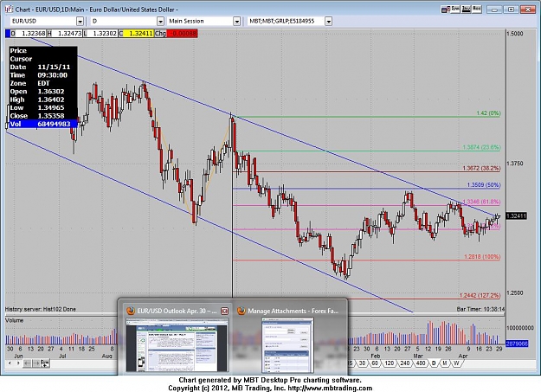Click the Volume pane label
Image resolution: width=541 pixels, height=392 pixels.
point(15,320)
